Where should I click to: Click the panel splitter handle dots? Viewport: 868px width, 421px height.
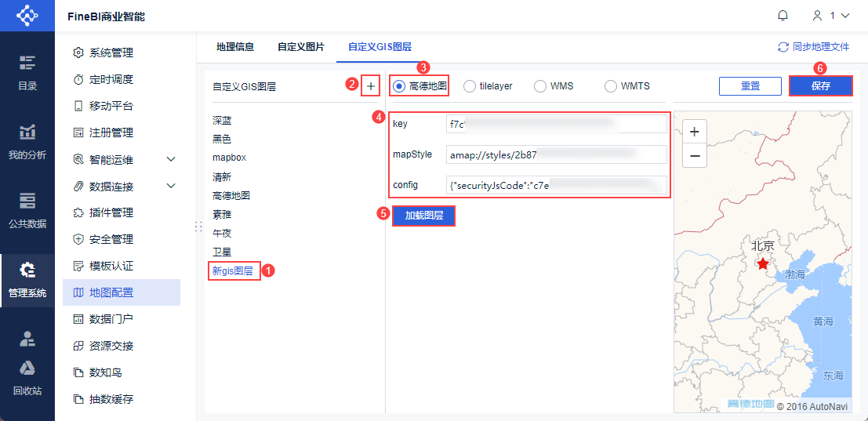tap(198, 227)
